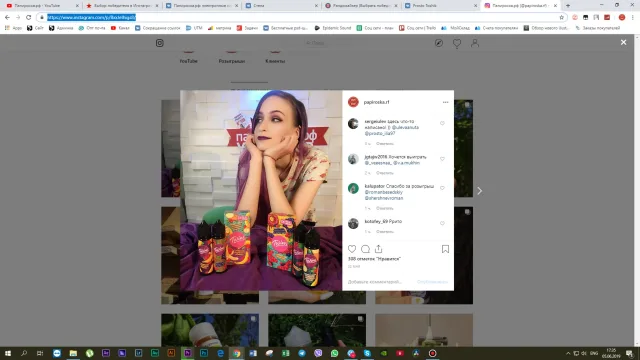
Task: Open the comment bubble icon under the post
Action: tap(365, 249)
